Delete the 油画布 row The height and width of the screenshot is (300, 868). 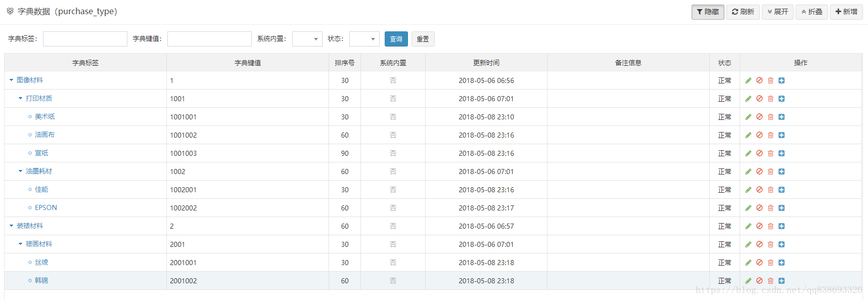point(770,135)
